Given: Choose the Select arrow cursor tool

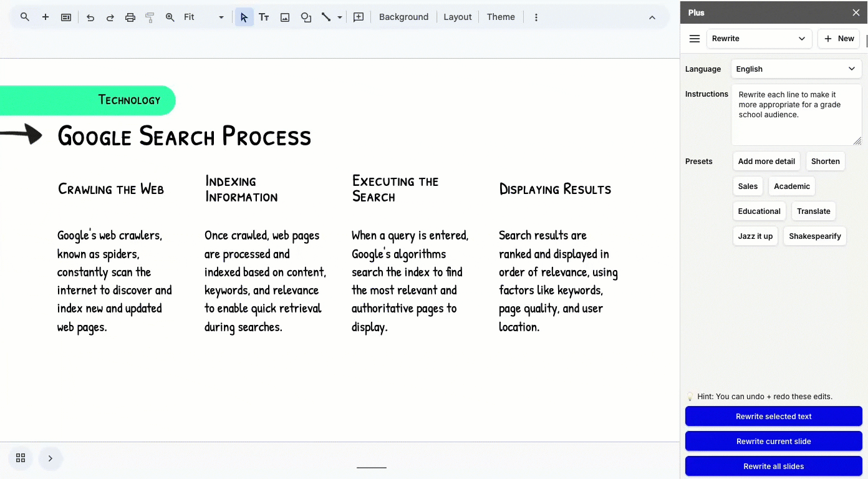Looking at the screenshot, I should click(244, 17).
